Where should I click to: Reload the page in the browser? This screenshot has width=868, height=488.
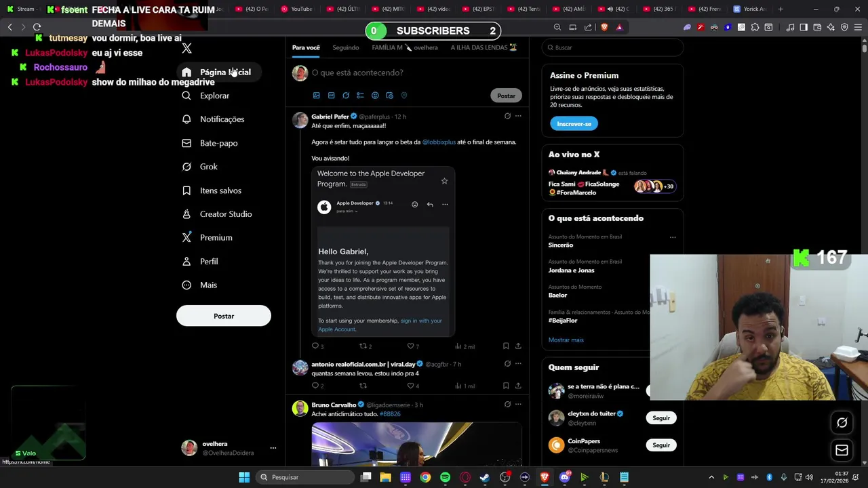coord(37,27)
